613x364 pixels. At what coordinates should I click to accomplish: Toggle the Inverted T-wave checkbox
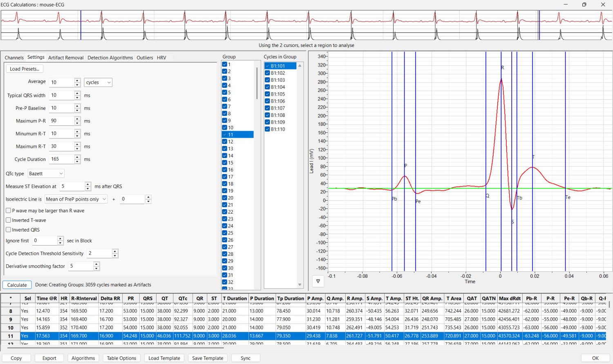(9, 220)
